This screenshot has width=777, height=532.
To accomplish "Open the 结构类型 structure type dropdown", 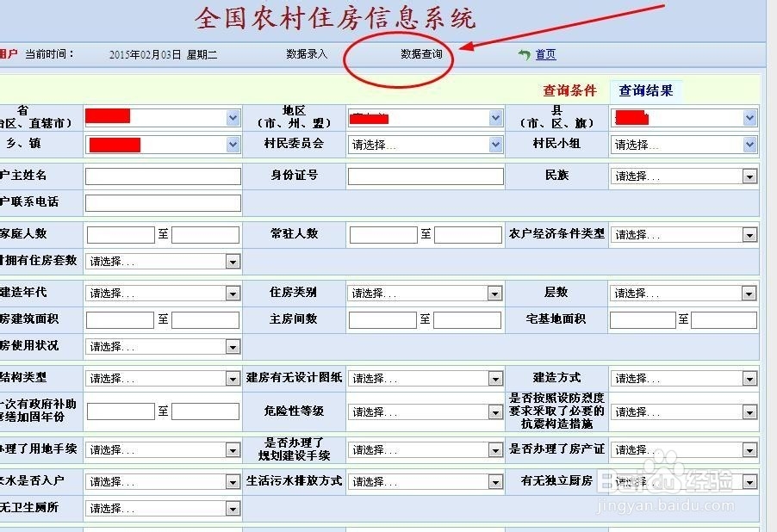I will (232, 377).
